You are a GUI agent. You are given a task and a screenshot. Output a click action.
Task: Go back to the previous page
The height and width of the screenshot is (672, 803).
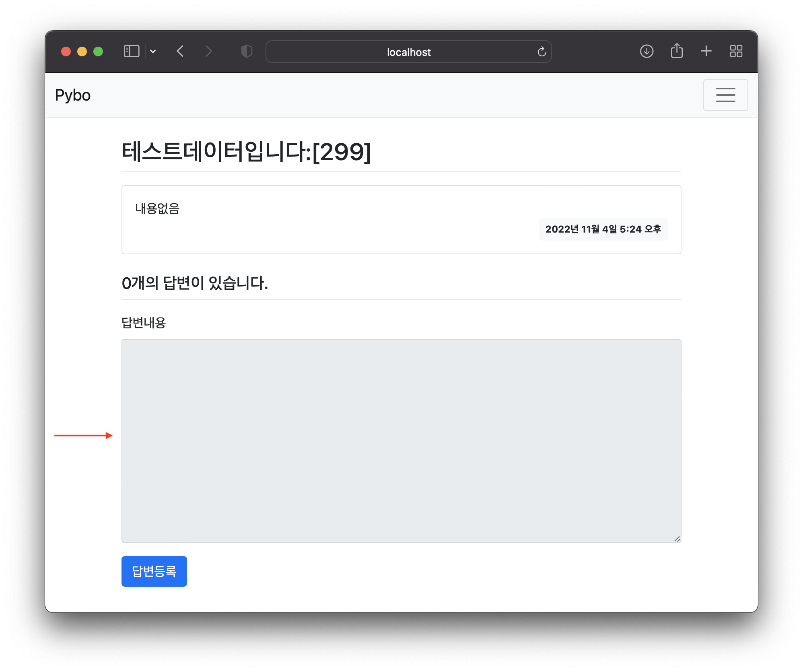click(x=180, y=52)
